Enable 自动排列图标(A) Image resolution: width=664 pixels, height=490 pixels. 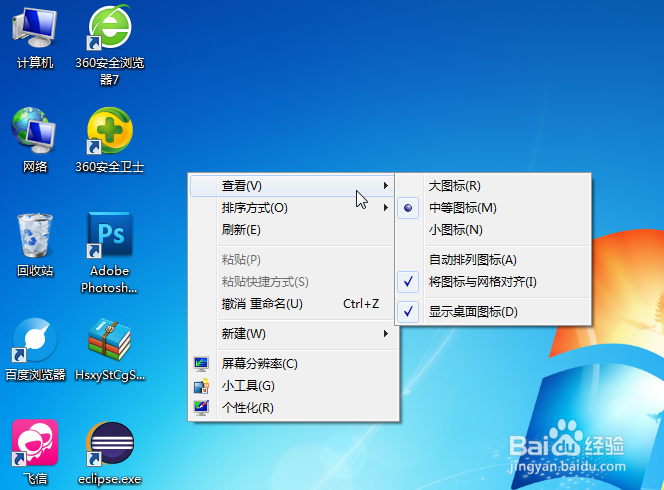click(493, 260)
